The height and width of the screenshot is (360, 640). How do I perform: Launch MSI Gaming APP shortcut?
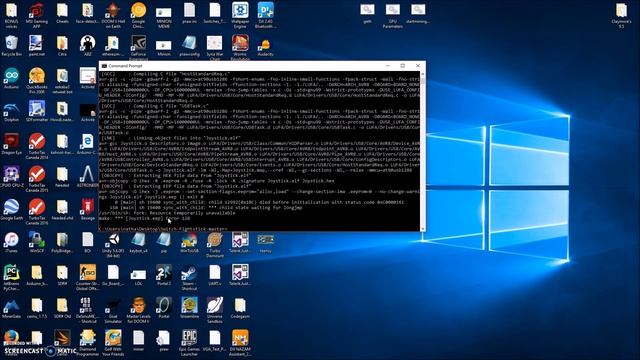(x=37, y=16)
